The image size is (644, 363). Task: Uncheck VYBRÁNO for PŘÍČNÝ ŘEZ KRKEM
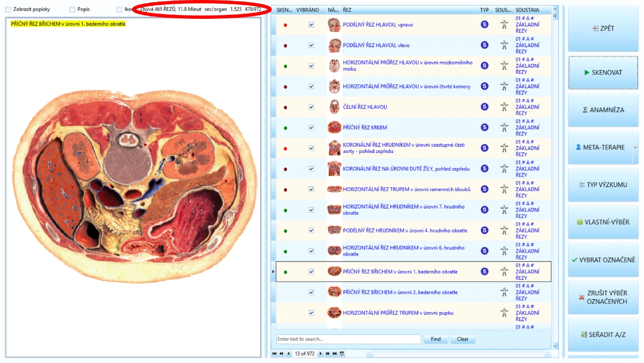tap(311, 128)
